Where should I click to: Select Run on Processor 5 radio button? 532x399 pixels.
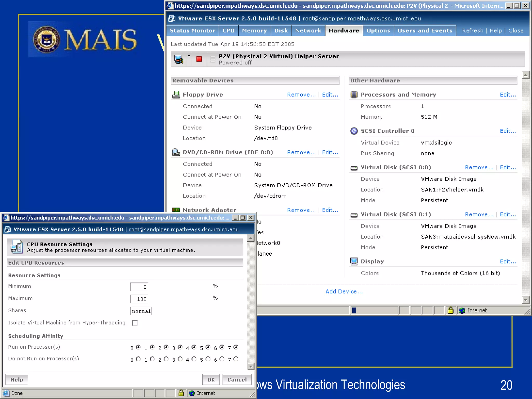coord(208,347)
